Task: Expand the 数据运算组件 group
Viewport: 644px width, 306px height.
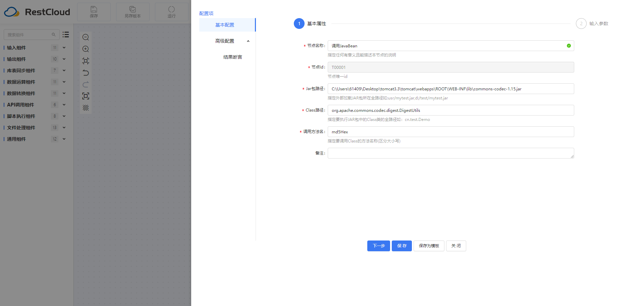Action: (64, 82)
